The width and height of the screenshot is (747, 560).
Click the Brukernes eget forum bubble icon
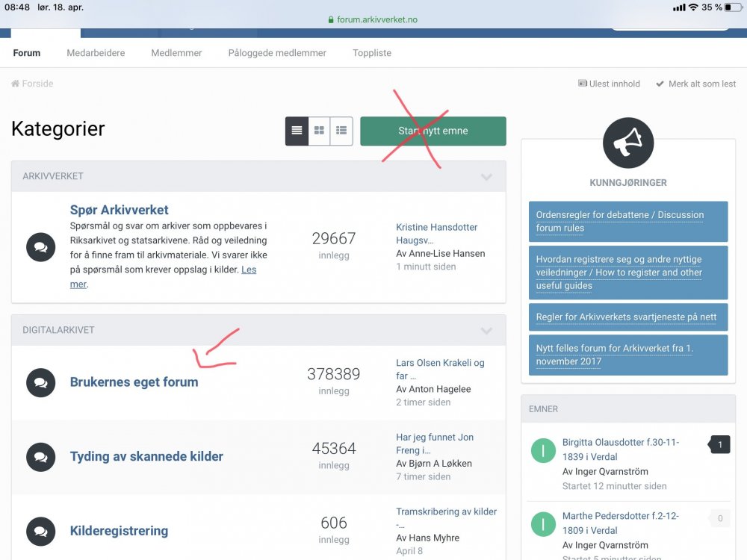tap(41, 383)
